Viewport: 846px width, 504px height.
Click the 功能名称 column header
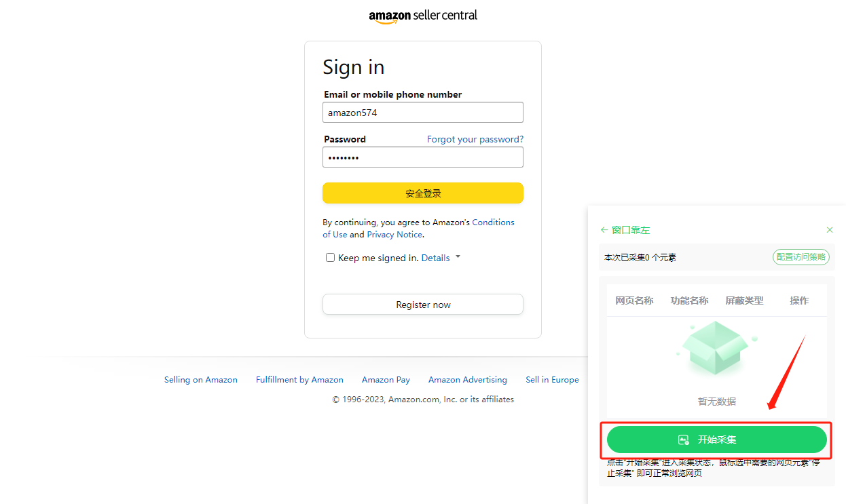tap(689, 301)
